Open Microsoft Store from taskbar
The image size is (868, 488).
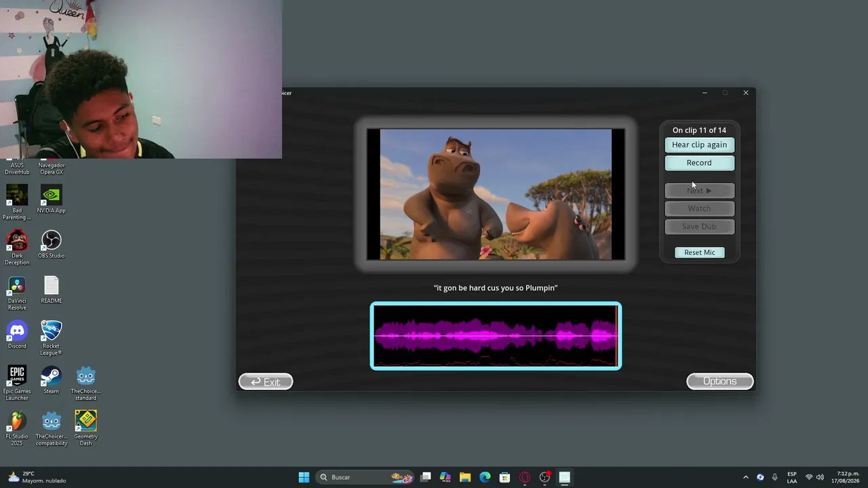tap(505, 477)
